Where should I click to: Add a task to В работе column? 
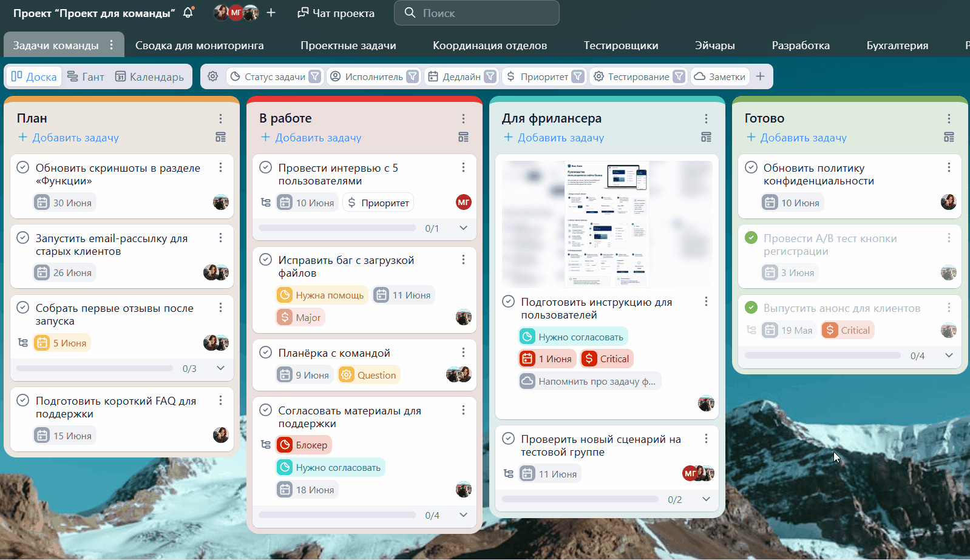[x=311, y=138]
